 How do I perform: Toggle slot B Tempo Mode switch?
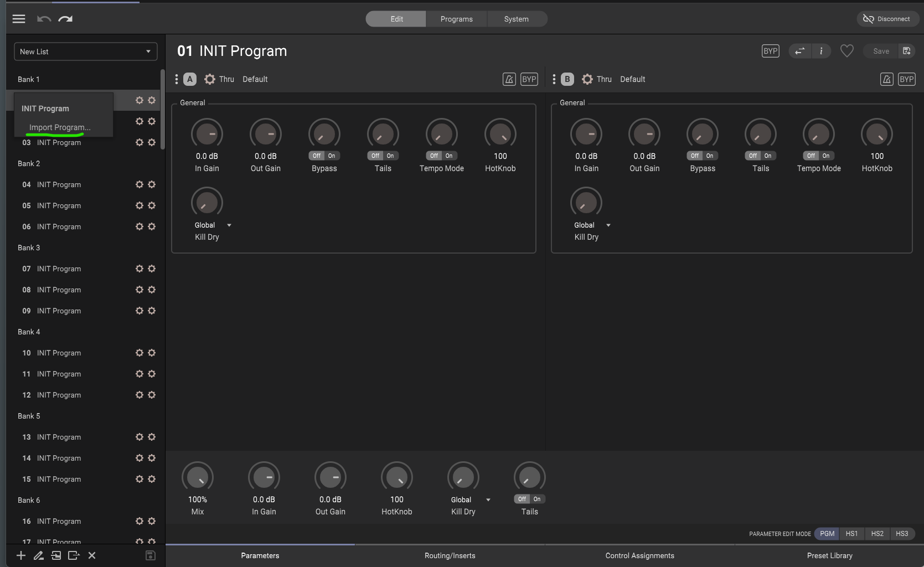coord(818,156)
